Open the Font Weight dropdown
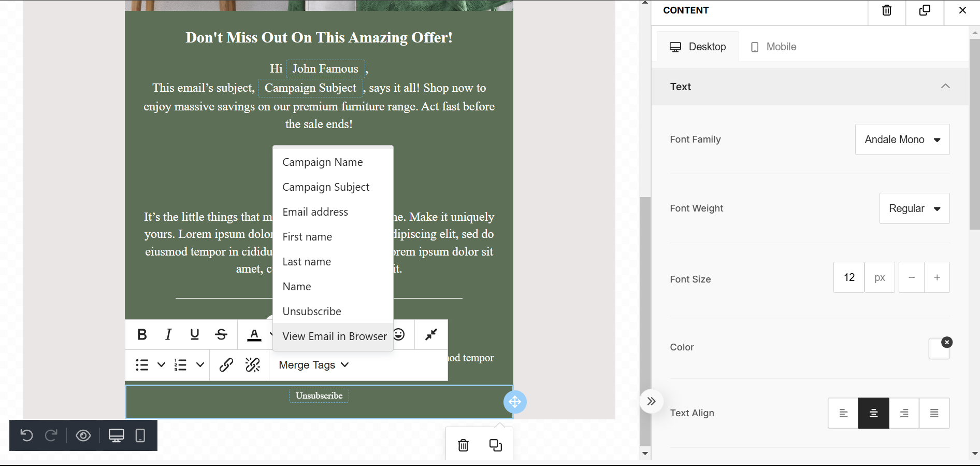The image size is (980, 466). click(x=914, y=208)
